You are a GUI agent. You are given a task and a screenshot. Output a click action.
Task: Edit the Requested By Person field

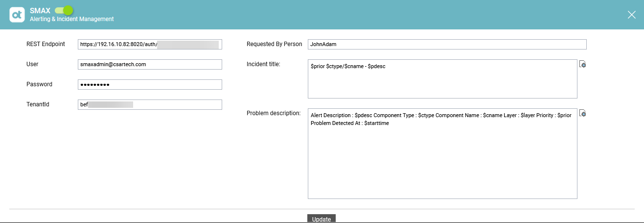(x=447, y=45)
